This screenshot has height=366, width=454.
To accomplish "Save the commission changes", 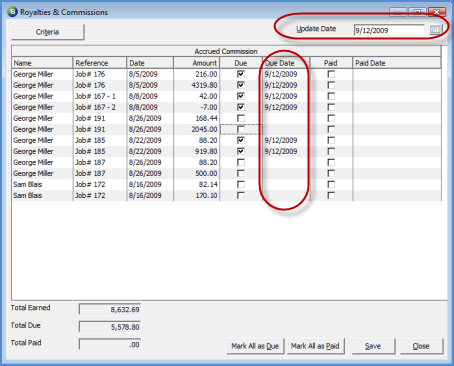I will (x=373, y=346).
